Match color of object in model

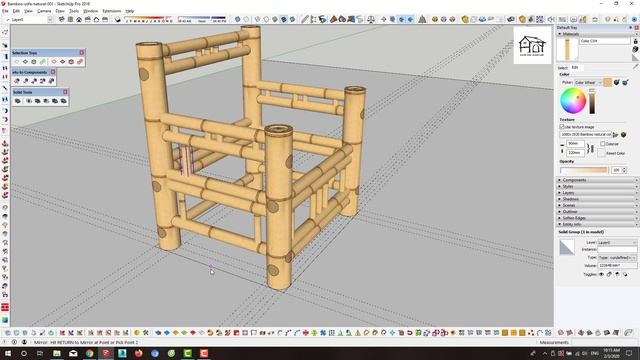click(x=616, y=82)
